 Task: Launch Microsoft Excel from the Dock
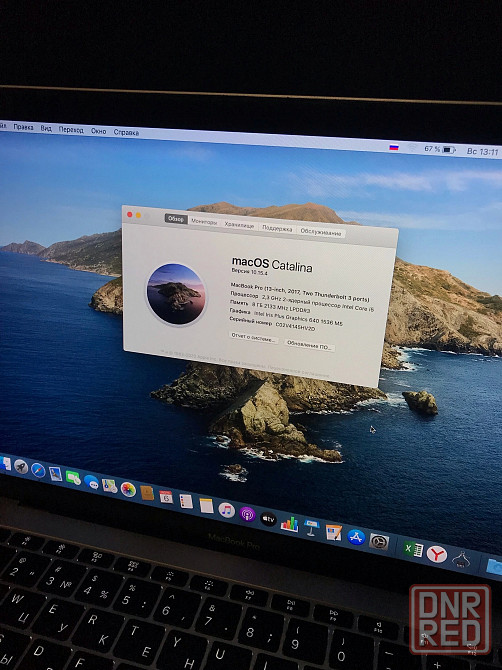coord(413,549)
